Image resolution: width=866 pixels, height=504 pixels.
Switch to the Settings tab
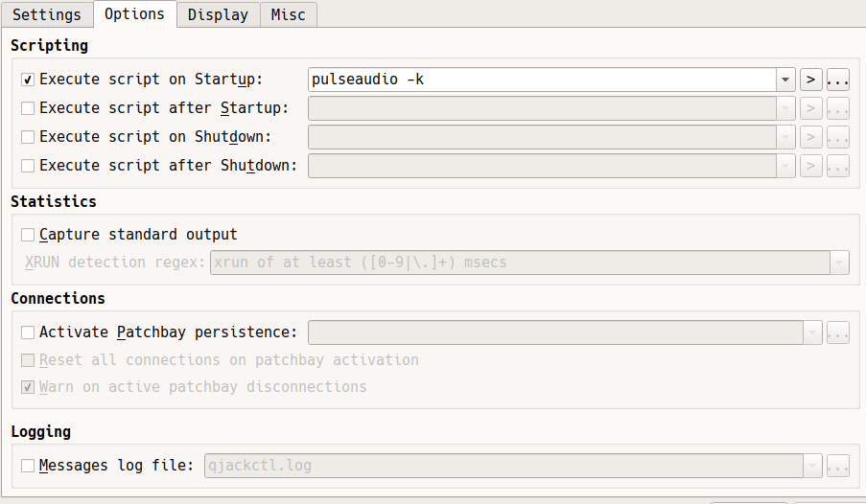[47, 14]
